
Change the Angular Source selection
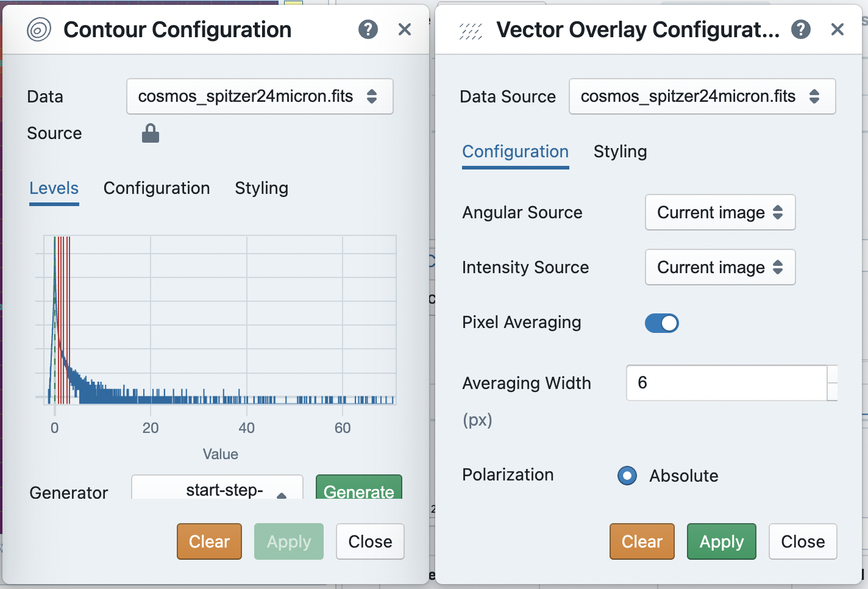coord(720,212)
